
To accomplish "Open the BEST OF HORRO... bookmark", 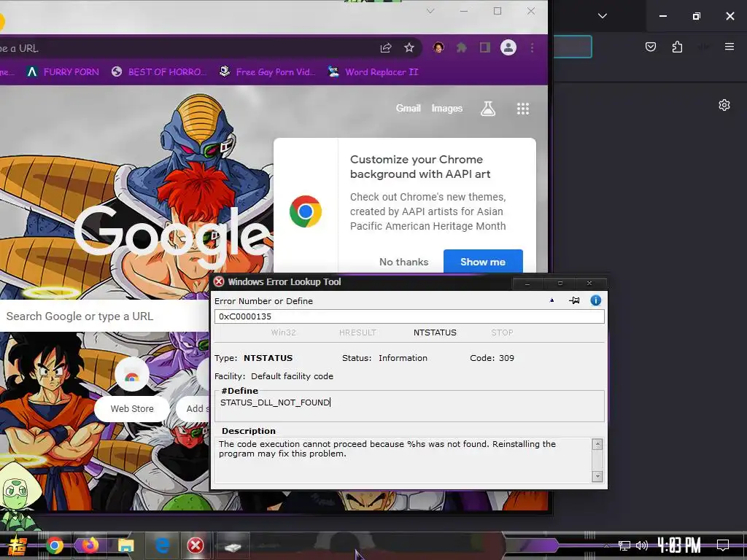I will click(x=159, y=72).
